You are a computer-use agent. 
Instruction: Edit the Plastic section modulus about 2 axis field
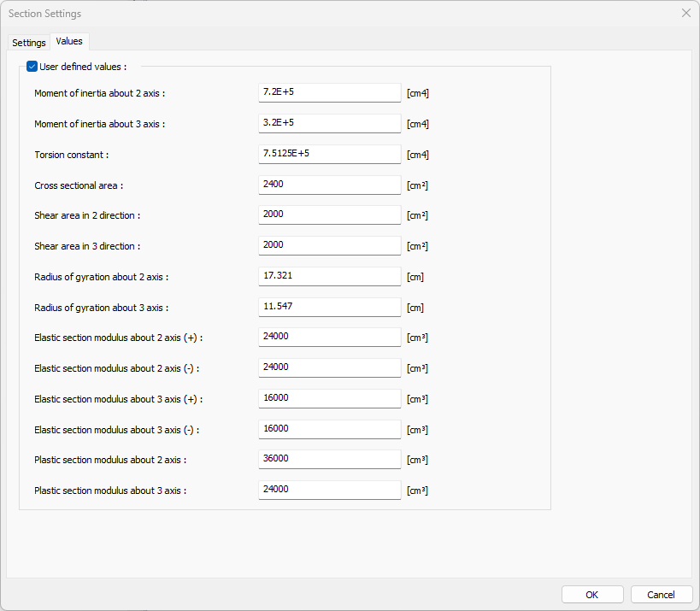(x=329, y=459)
